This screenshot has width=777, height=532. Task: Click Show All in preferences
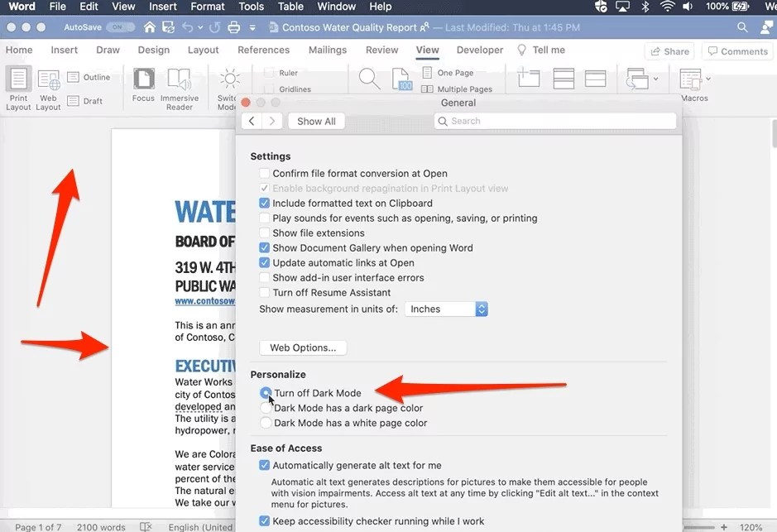316,121
